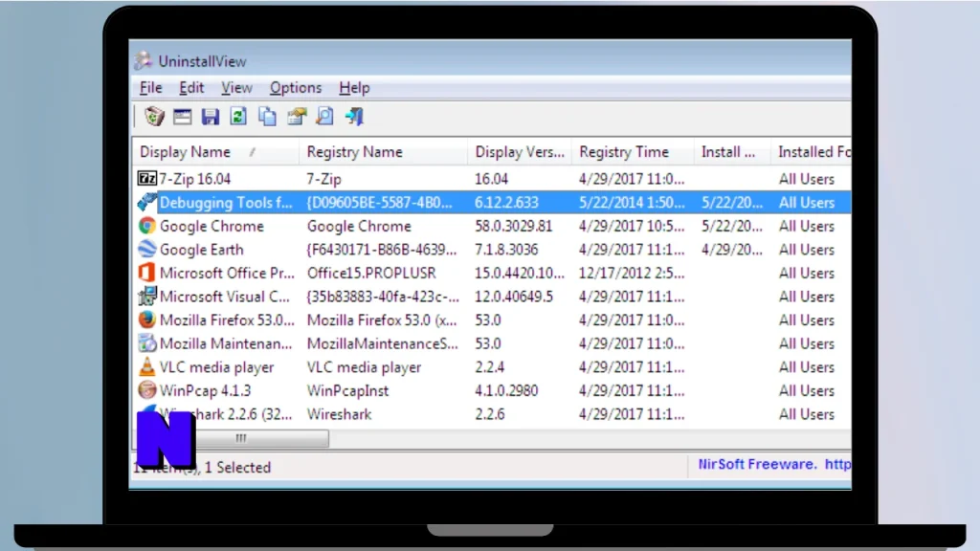
Task: Open the File menu
Action: pos(150,88)
